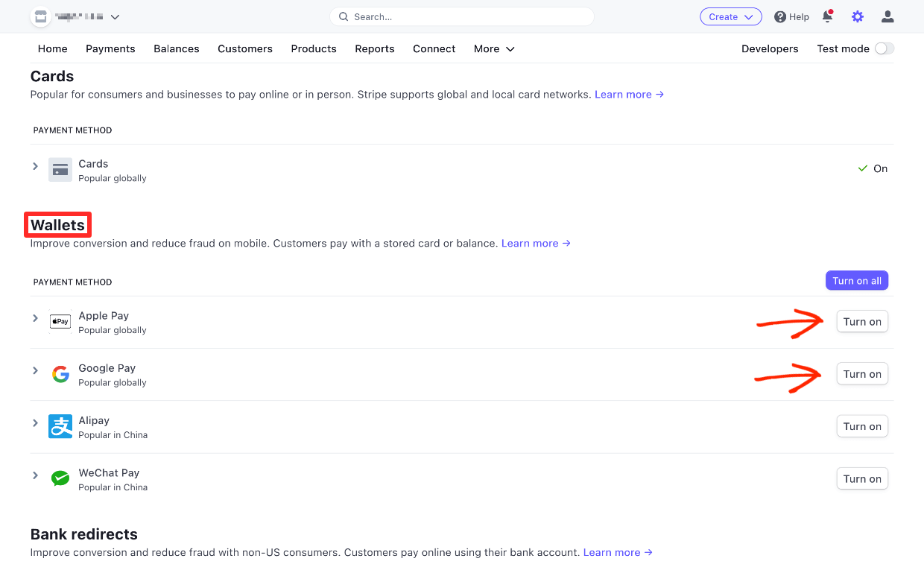
Task: Click the Apple Pay name text
Action: point(104,316)
